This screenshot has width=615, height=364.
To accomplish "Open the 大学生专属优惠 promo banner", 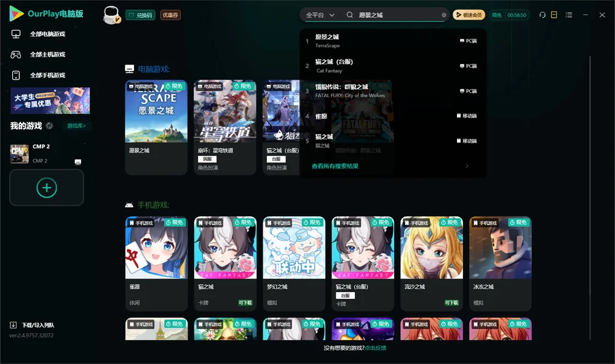I will coord(50,101).
